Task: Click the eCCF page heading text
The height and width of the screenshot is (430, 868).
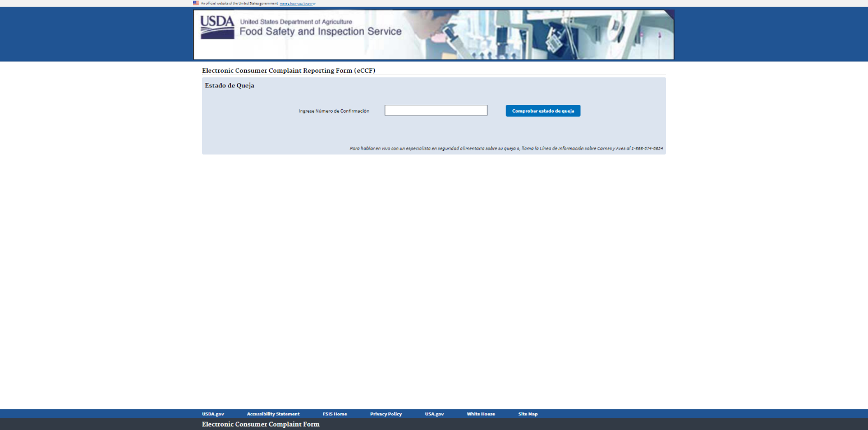Action: click(x=288, y=71)
